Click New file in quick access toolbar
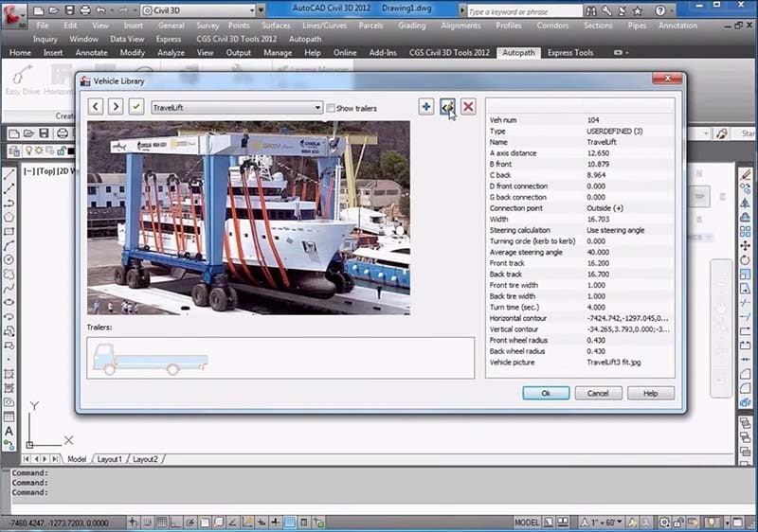Viewport: 758px width, 532px height. [38, 10]
